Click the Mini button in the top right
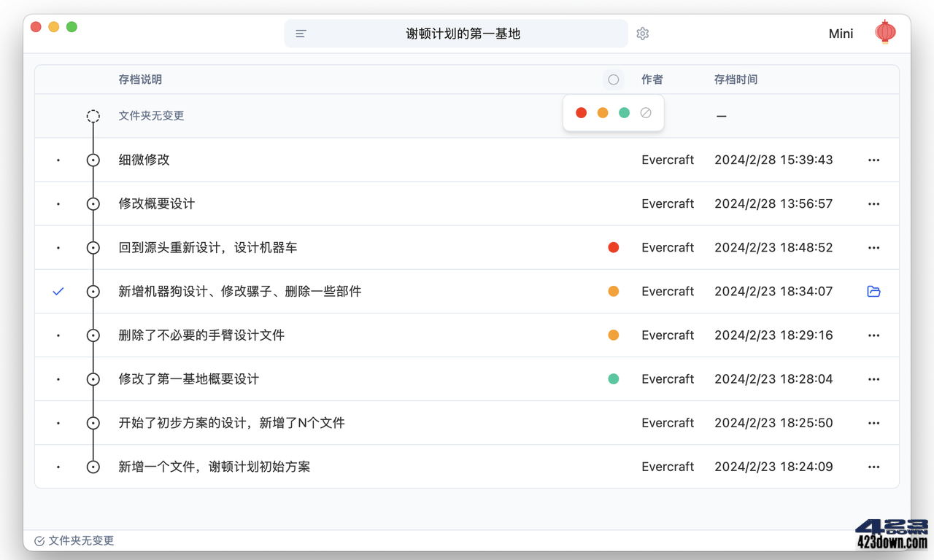The width and height of the screenshot is (934, 560). [x=840, y=33]
